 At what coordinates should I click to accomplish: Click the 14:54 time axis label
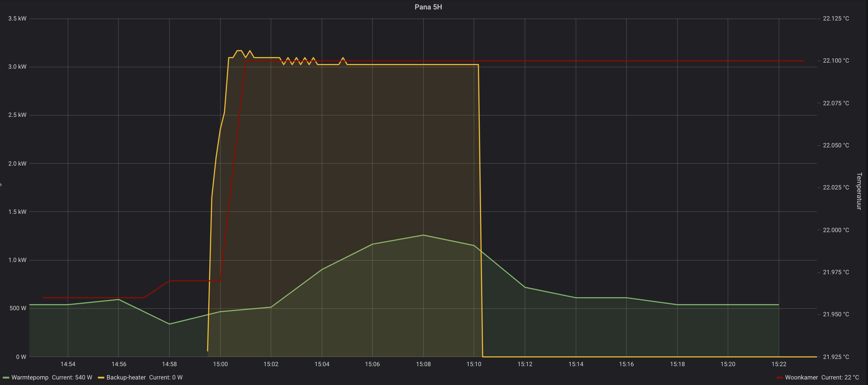coord(68,364)
